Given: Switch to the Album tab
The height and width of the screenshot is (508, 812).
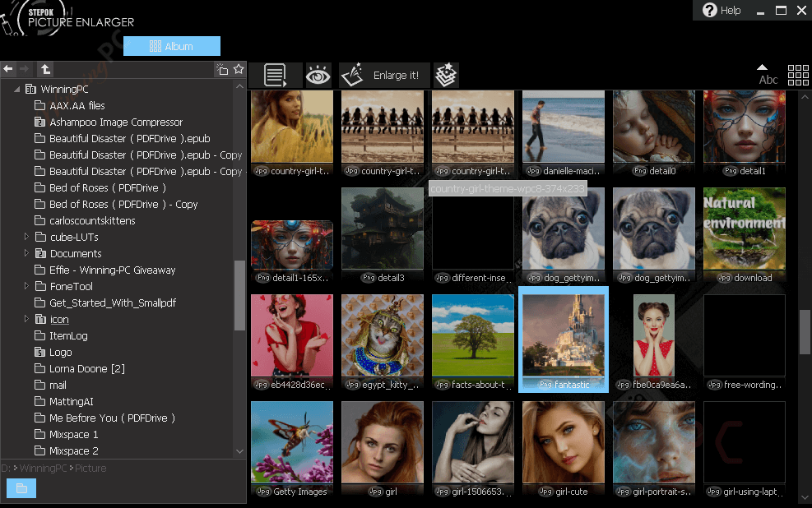Looking at the screenshot, I should [x=172, y=46].
